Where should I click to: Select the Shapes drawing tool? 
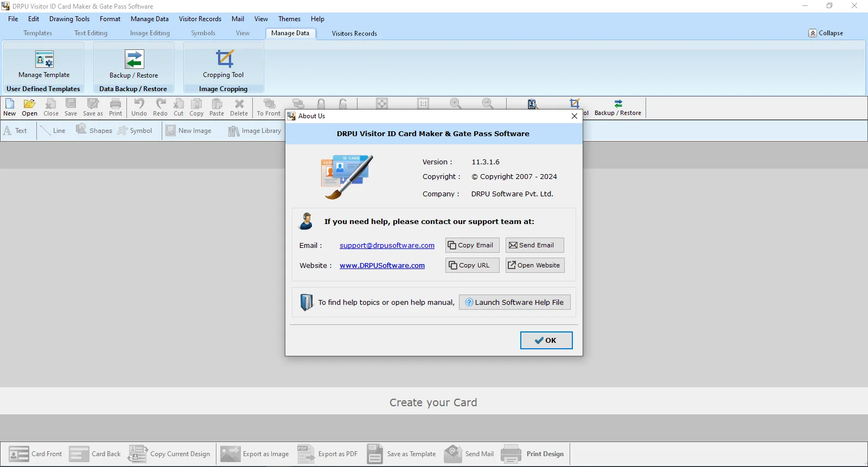coord(94,131)
